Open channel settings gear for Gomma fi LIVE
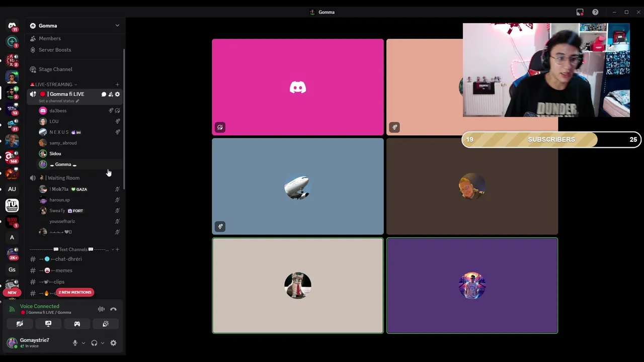Screen dimensions: 644x362 click(x=118, y=94)
